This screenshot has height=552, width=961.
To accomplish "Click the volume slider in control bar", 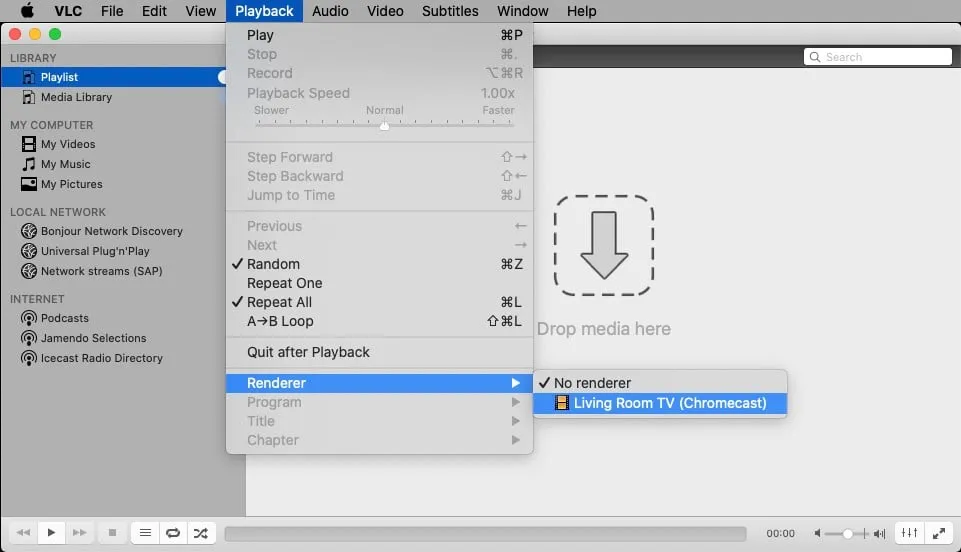I will point(846,534).
